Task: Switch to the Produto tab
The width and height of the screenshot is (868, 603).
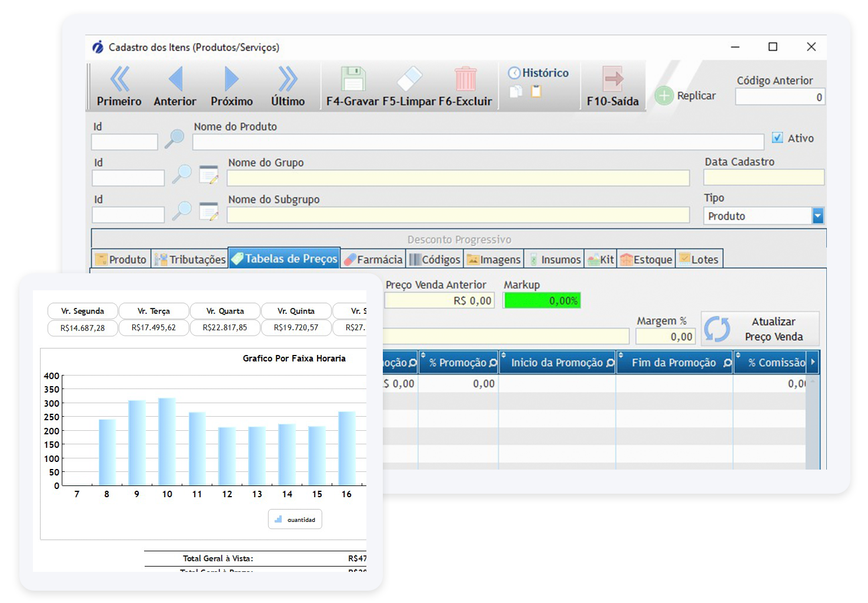Action: (x=122, y=259)
